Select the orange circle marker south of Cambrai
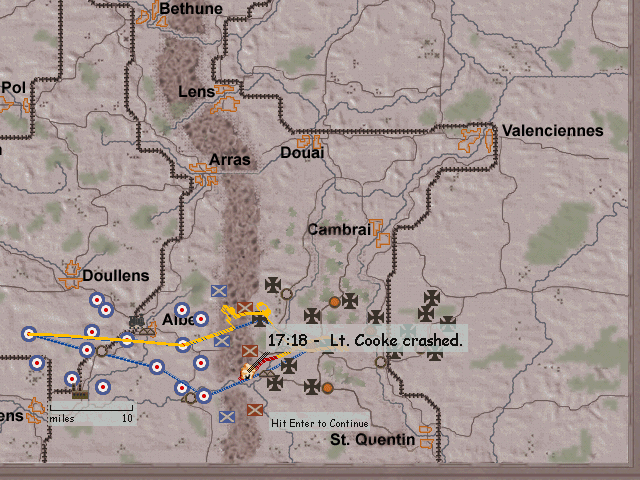Screen dimensions: 640x480 (x=334, y=301)
